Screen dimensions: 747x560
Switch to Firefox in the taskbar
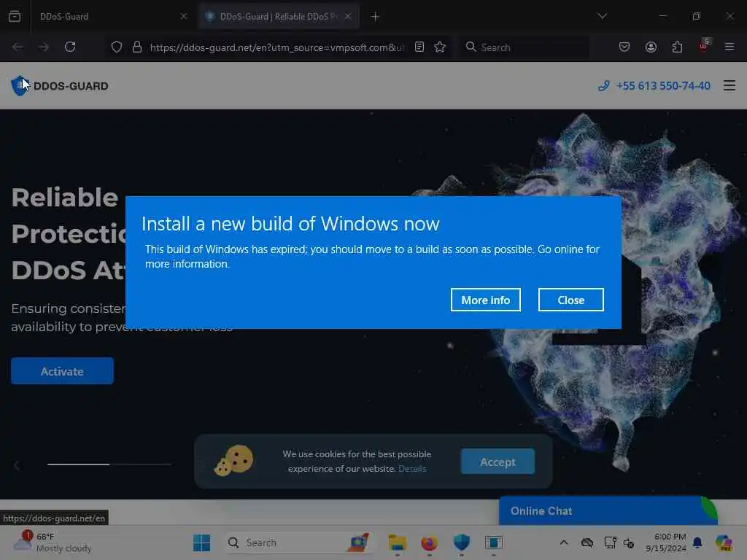point(429,542)
